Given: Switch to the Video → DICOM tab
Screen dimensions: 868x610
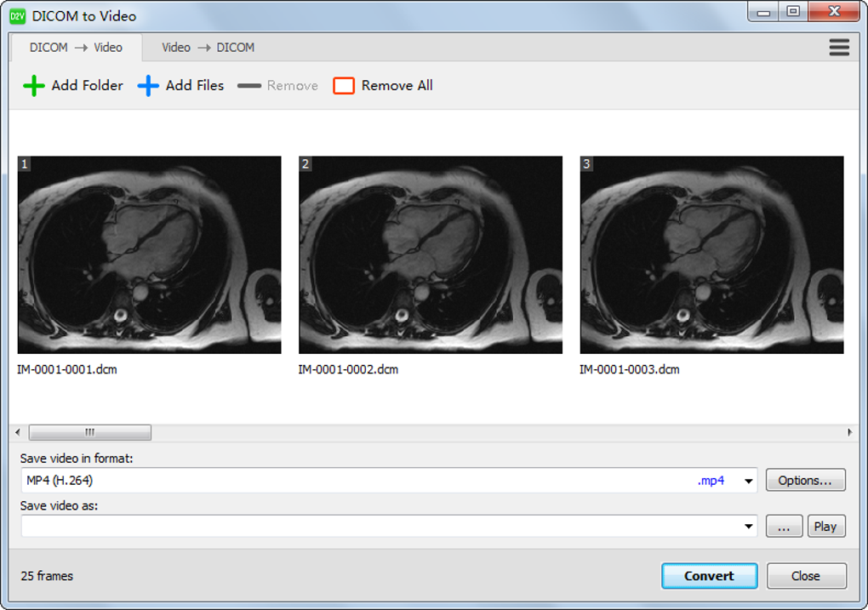Looking at the screenshot, I should 208,48.
